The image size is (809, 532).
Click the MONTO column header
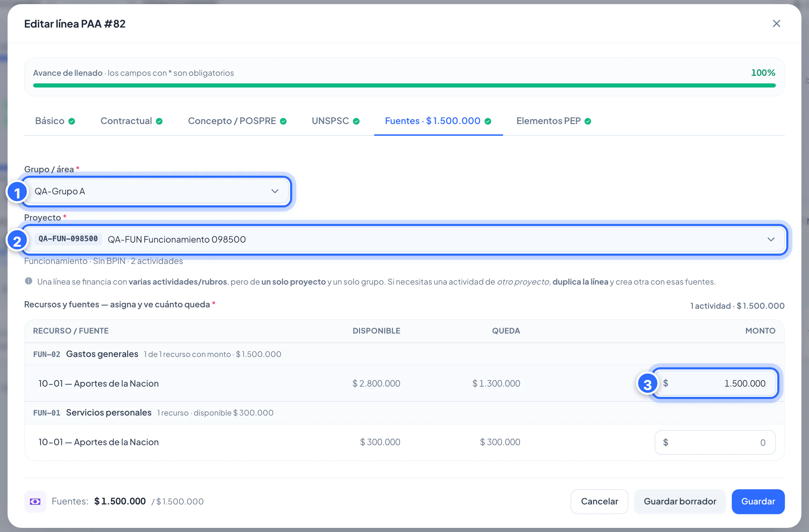760,331
